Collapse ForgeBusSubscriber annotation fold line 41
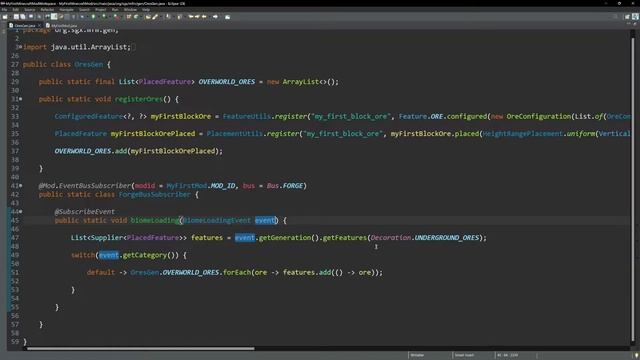 click(21, 185)
